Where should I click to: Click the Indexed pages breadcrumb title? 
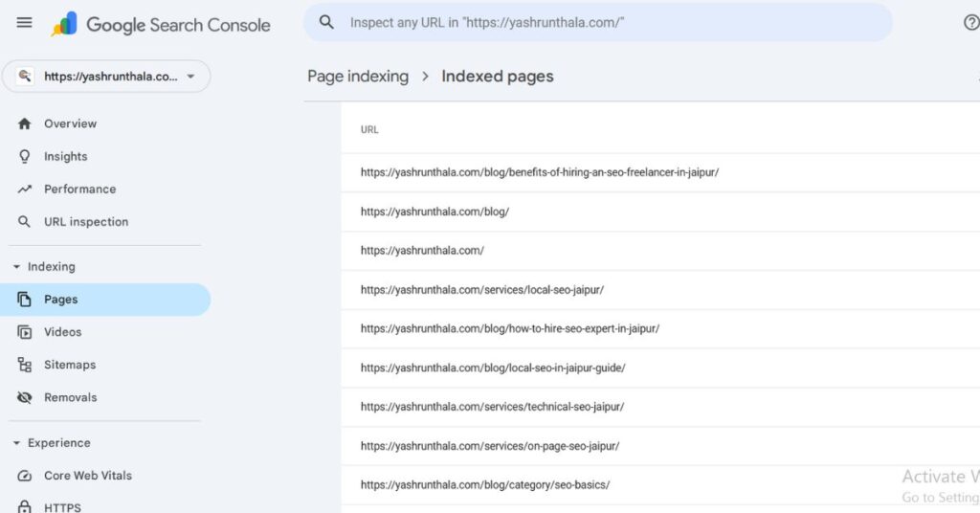click(x=498, y=77)
